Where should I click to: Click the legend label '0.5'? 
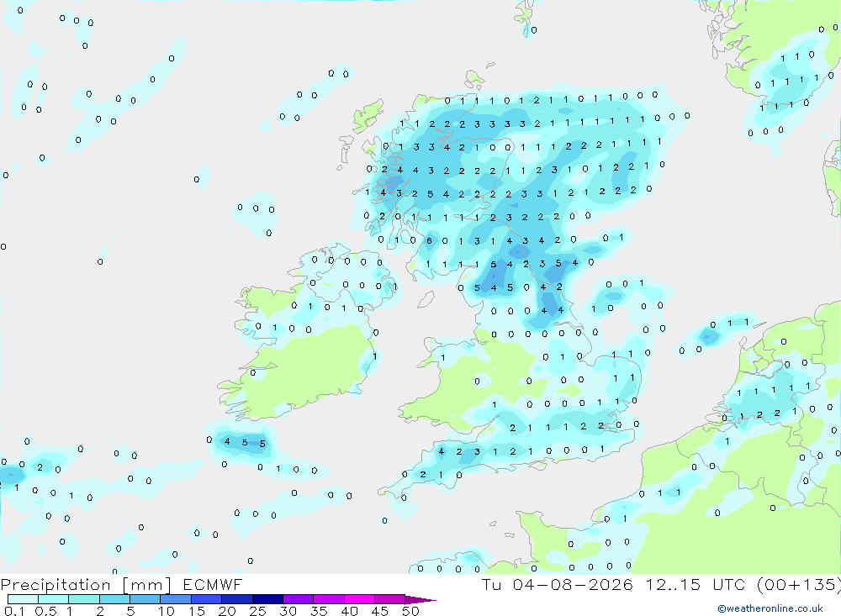tap(45, 611)
